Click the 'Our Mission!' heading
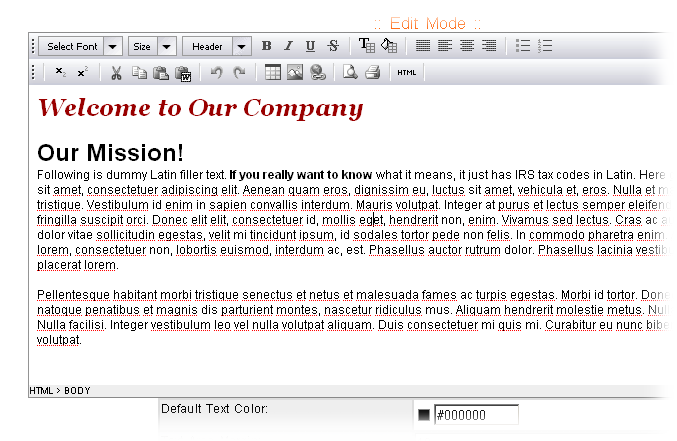The height and width of the screenshot is (441, 677). point(111,152)
